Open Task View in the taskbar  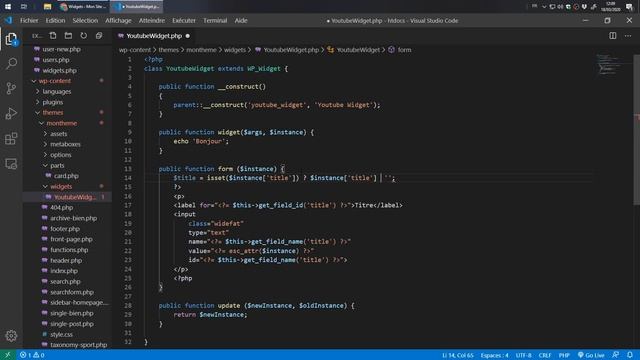click(x=24, y=7)
